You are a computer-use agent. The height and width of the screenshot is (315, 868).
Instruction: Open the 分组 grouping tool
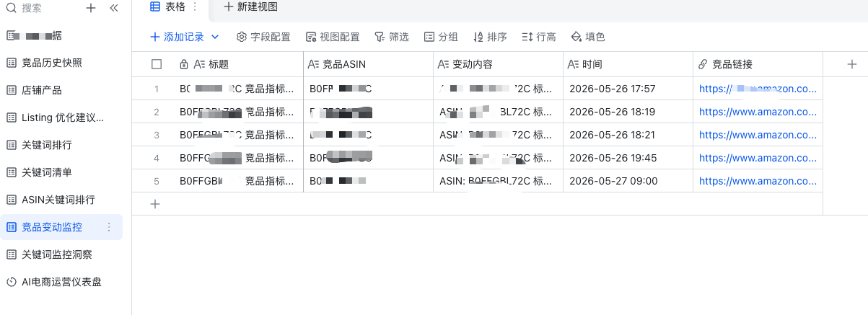click(x=441, y=37)
